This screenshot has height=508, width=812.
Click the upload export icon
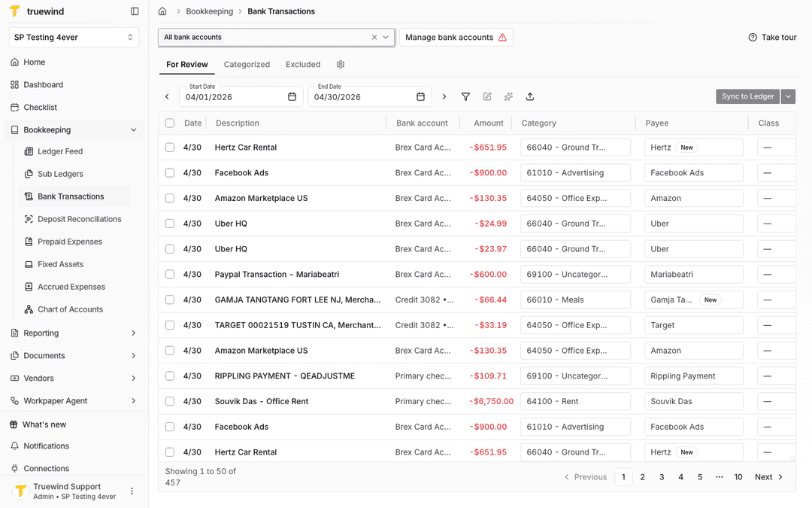[530, 96]
